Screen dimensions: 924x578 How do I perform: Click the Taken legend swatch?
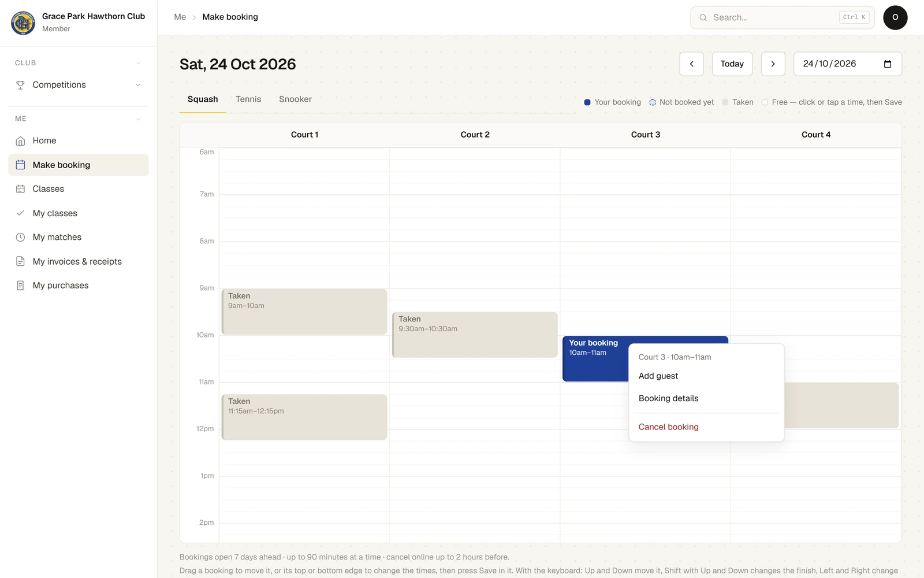pyautogui.click(x=725, y=102)
